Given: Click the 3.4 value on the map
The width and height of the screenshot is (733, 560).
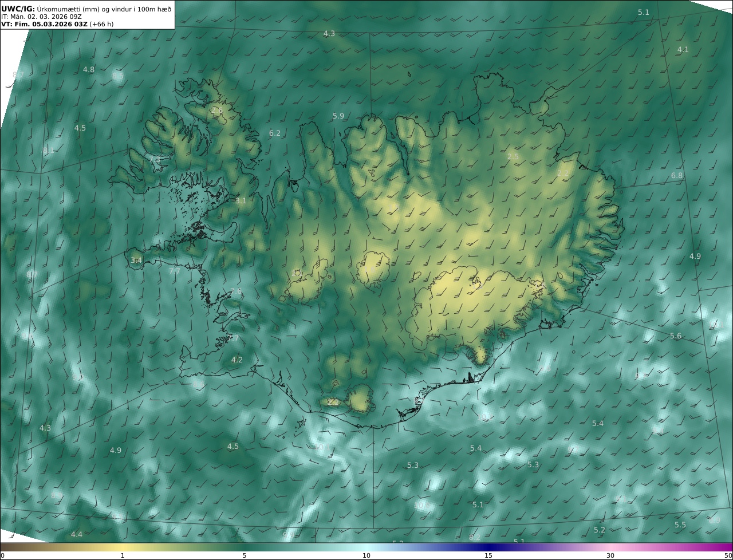Looking at the screenshot, I should click(x=136, y=261).
